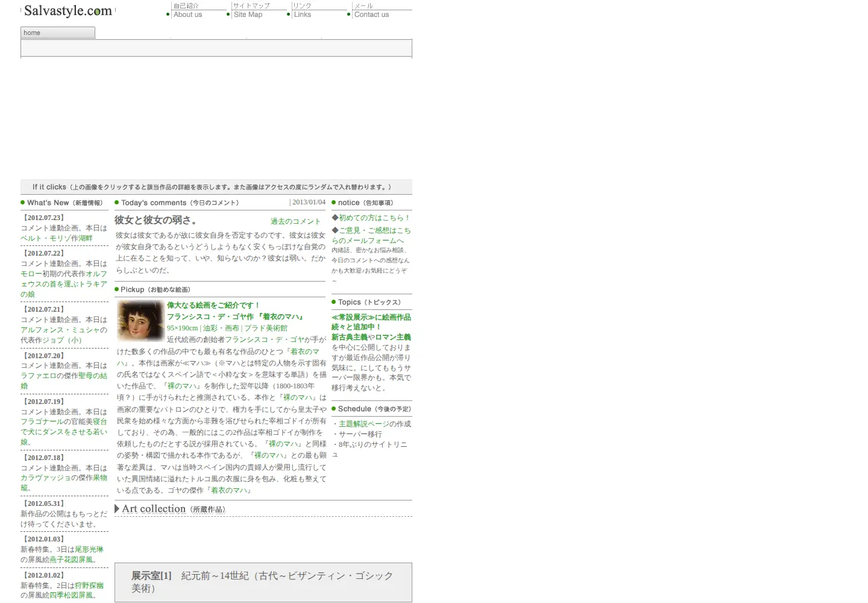Open the 四季松図屏風 link
Image resolution: width=868 pixels, height=603 pixels.
pos(71,595)
